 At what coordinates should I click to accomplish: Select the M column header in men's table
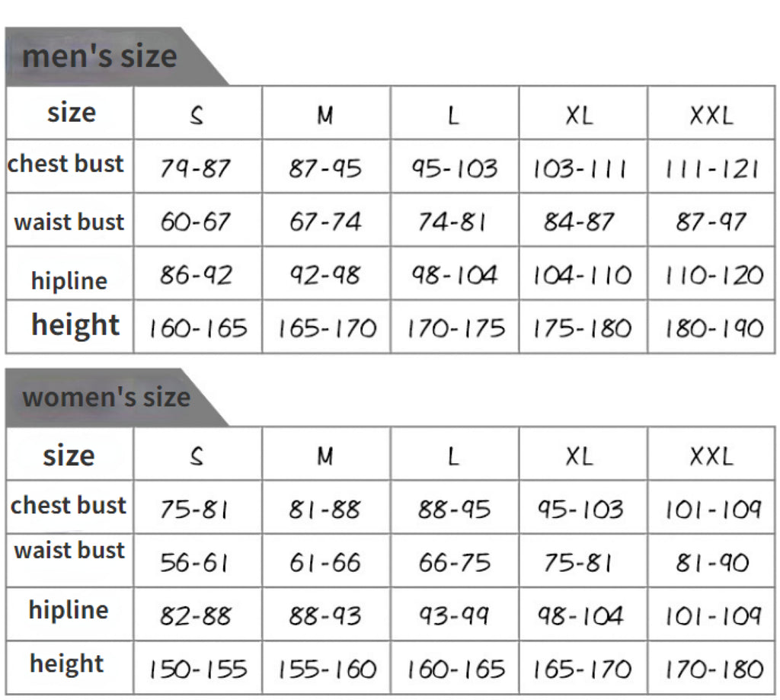click(325, 114)
